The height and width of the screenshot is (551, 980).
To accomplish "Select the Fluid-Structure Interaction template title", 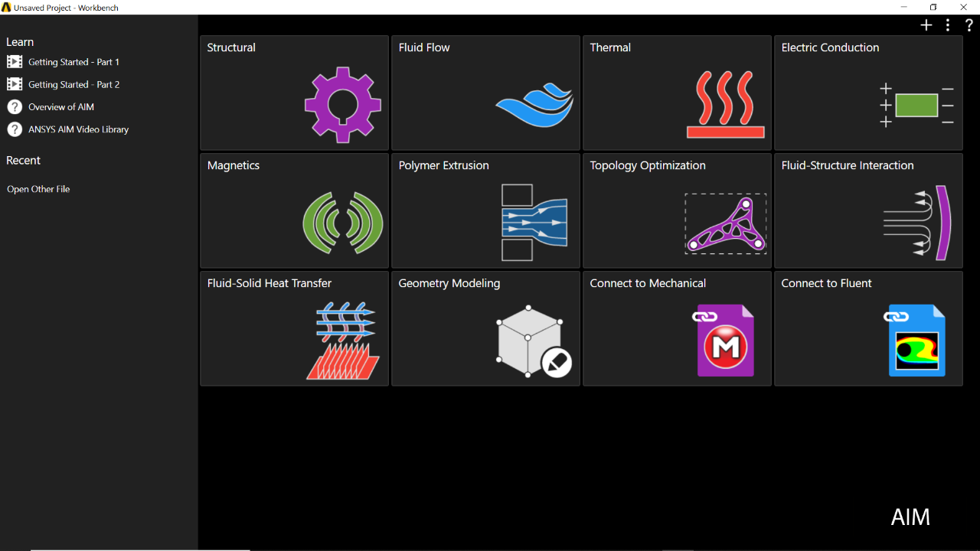I will click(x=848, y=165).
